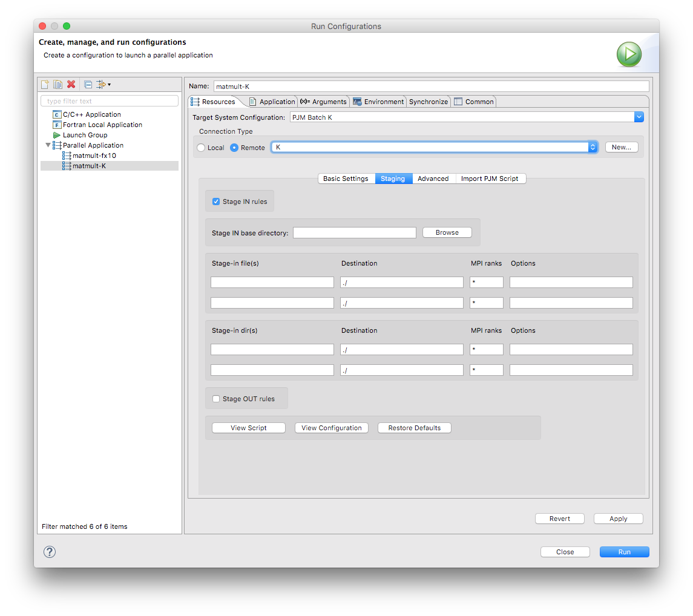Select the Advanced sub-tab

433,179
